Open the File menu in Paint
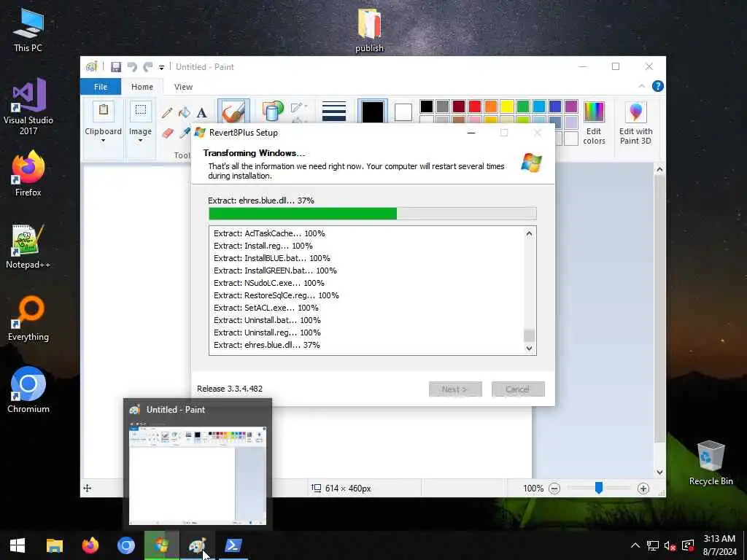The image size is (747, 560). (101, 87)
